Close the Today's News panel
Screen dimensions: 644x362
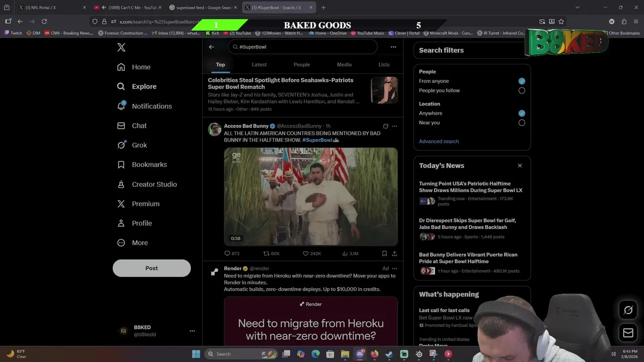point(520,165)
